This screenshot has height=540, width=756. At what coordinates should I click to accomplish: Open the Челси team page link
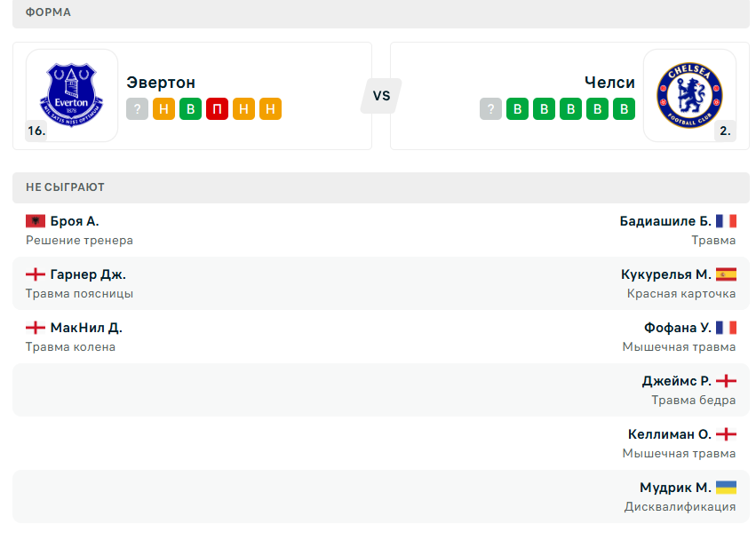tap(609, 83)
